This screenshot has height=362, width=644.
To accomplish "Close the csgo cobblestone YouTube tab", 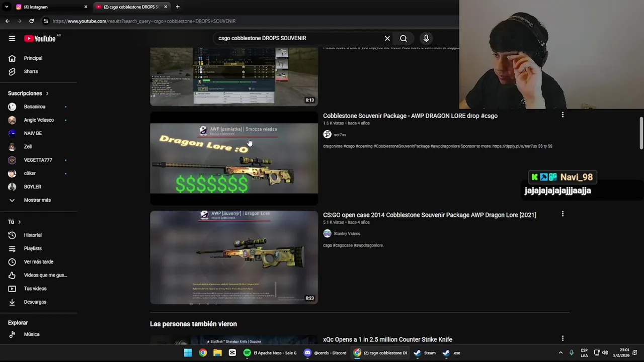I will click(x=166, y=7).
